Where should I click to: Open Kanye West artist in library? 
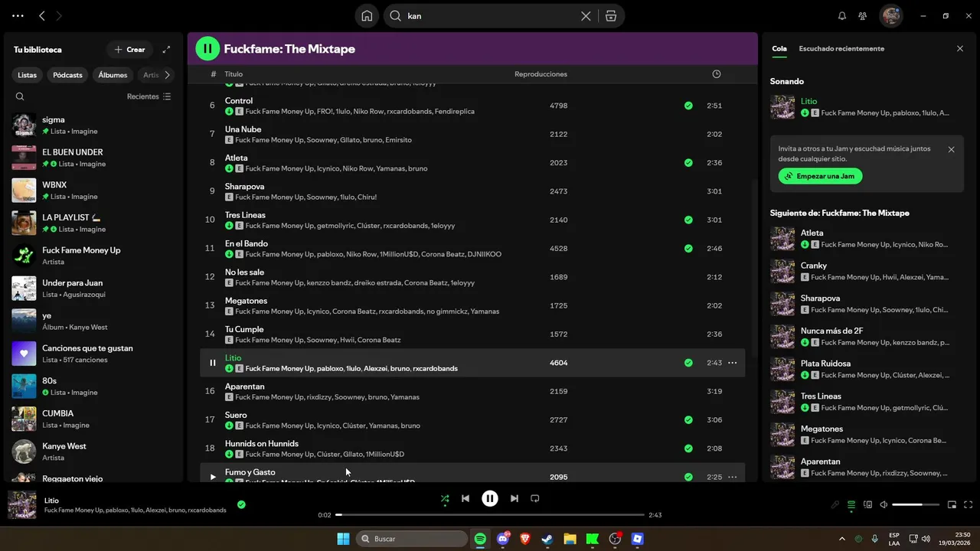point(92,452)
